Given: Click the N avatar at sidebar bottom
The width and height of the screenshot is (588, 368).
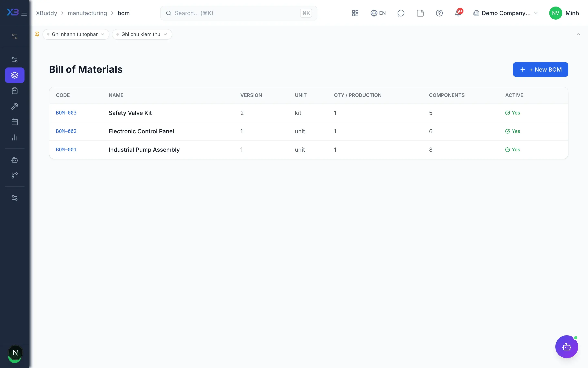Looking at the screenshot, I should pos(15,352).
